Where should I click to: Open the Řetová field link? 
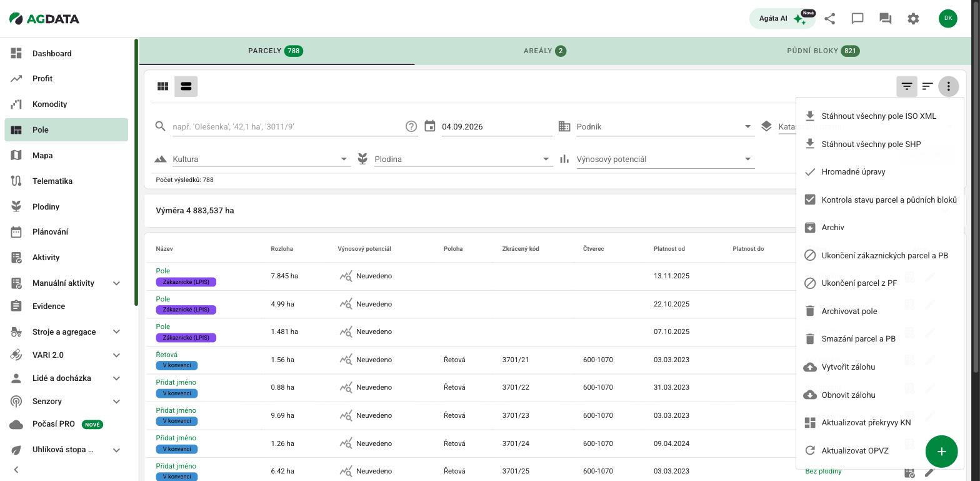166,355
